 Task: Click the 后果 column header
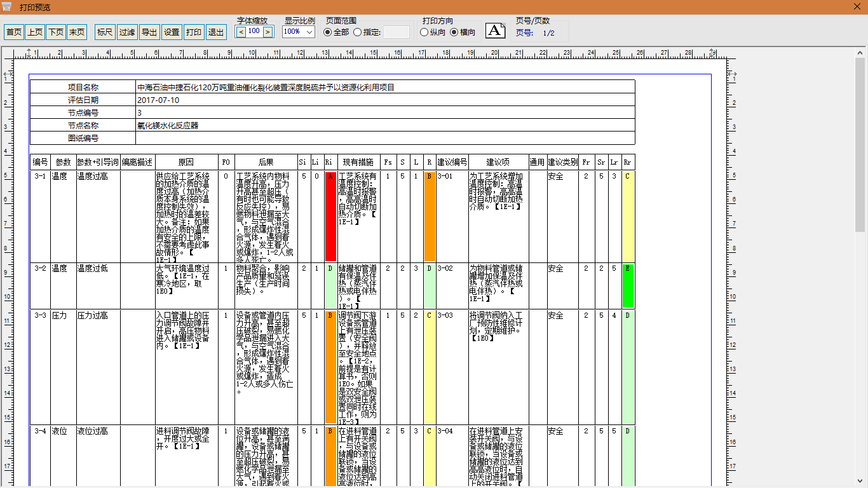coord(266,162)
